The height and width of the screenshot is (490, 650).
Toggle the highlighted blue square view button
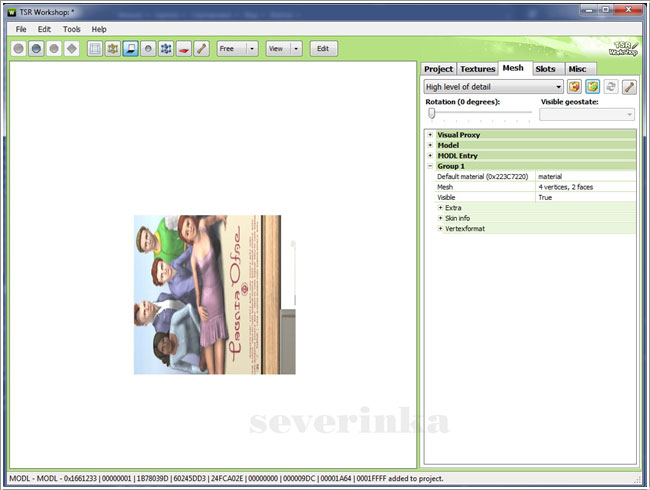click(130, 48)
